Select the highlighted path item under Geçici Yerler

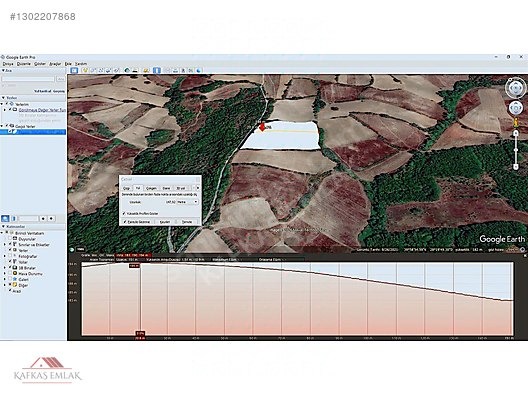pyautogui.click(x=33, y=132)
